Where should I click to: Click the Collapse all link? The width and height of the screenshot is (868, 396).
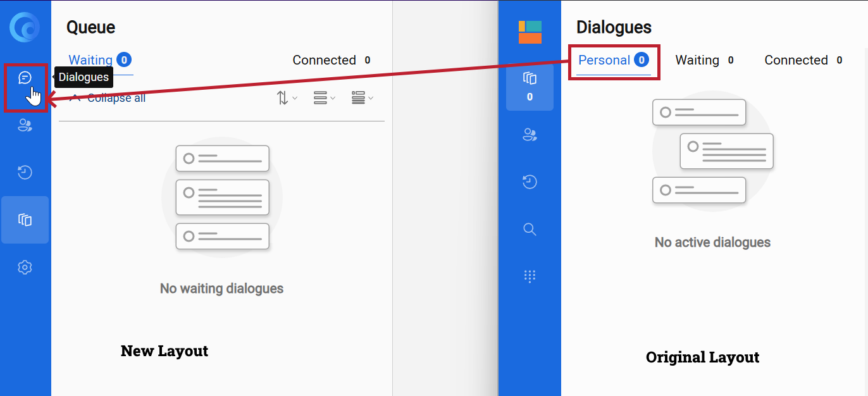pos(116,98)
